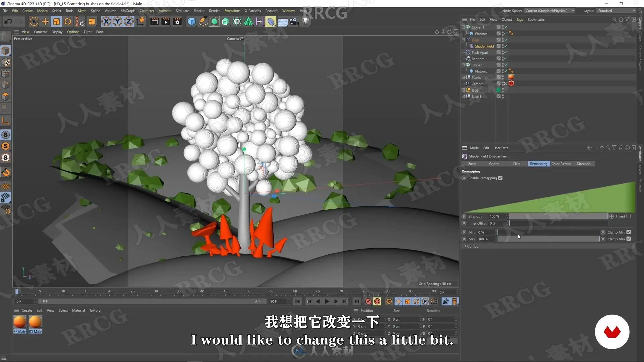Click the Spline Pen tool icon
Screen dimensions: 644x362
coord(203,22)
